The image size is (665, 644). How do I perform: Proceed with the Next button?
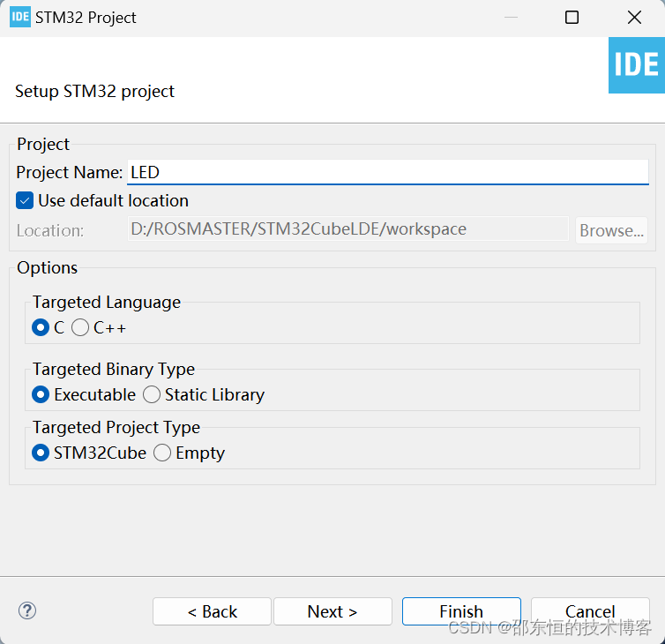(332, 611)
